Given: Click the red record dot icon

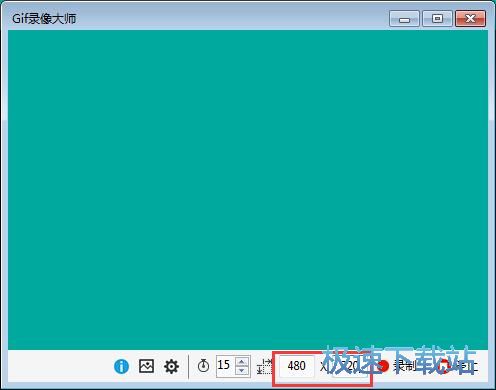Looking at the screenshot, I should (384, 366).
